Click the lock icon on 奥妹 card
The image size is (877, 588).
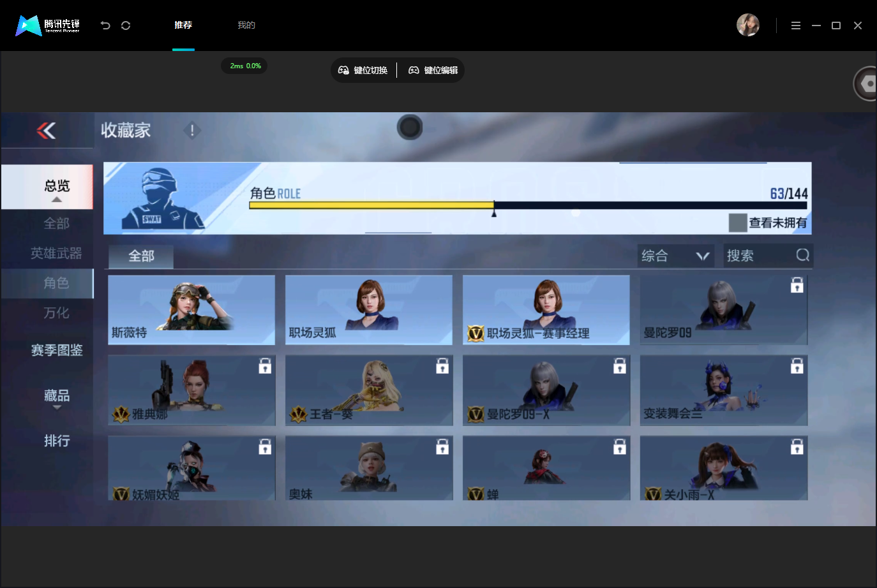tap(442, 446)
